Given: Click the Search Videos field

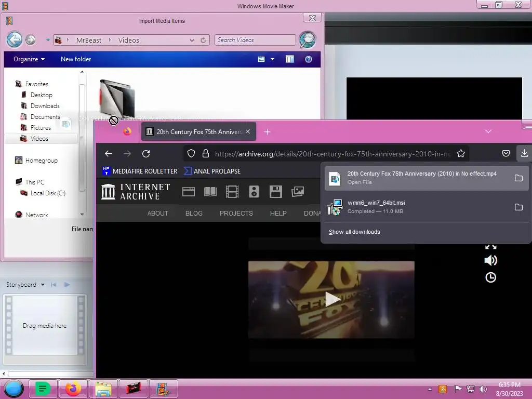Looking at the screenshot, I should click(x=255, y=40).
